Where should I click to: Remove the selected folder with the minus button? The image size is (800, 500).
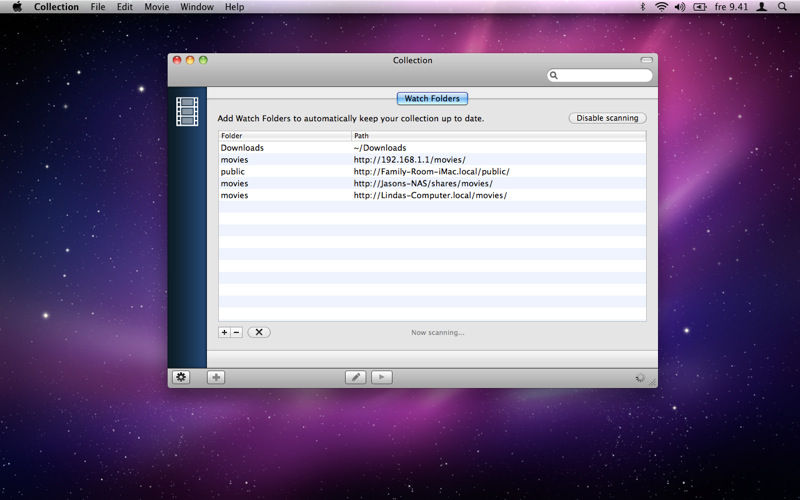(236, 332)
